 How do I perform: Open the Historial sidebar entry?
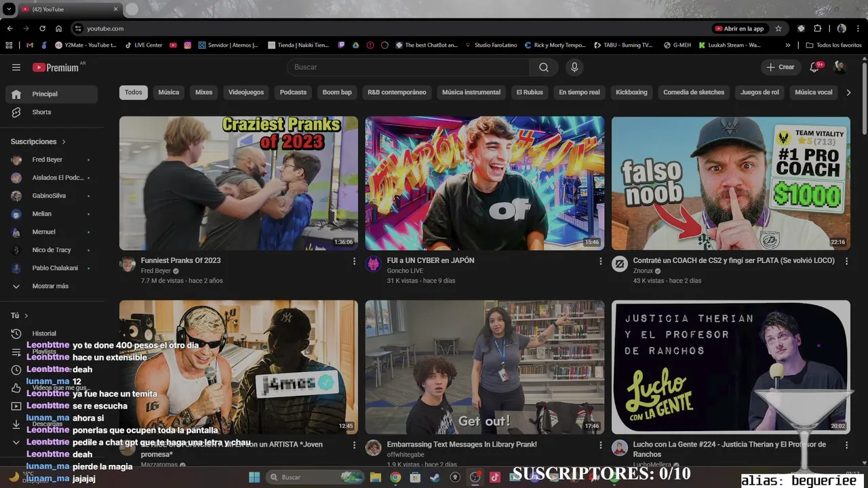tap(52, 333)
